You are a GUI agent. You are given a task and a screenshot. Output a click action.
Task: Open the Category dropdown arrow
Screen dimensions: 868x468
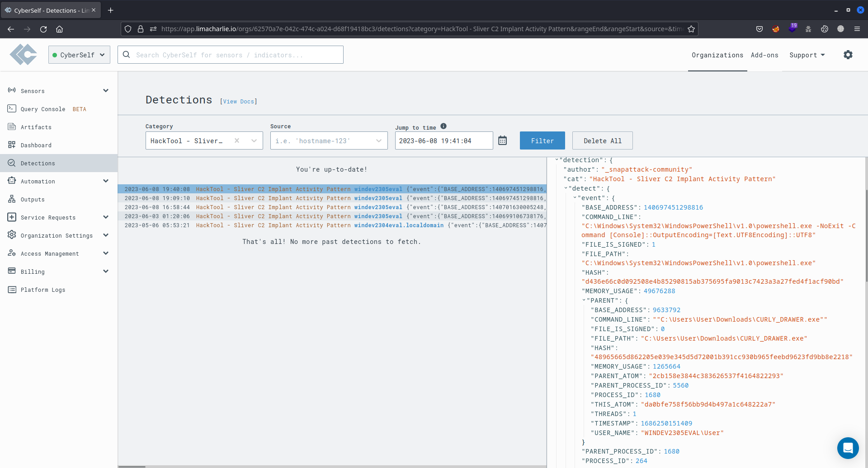point(254,140)
